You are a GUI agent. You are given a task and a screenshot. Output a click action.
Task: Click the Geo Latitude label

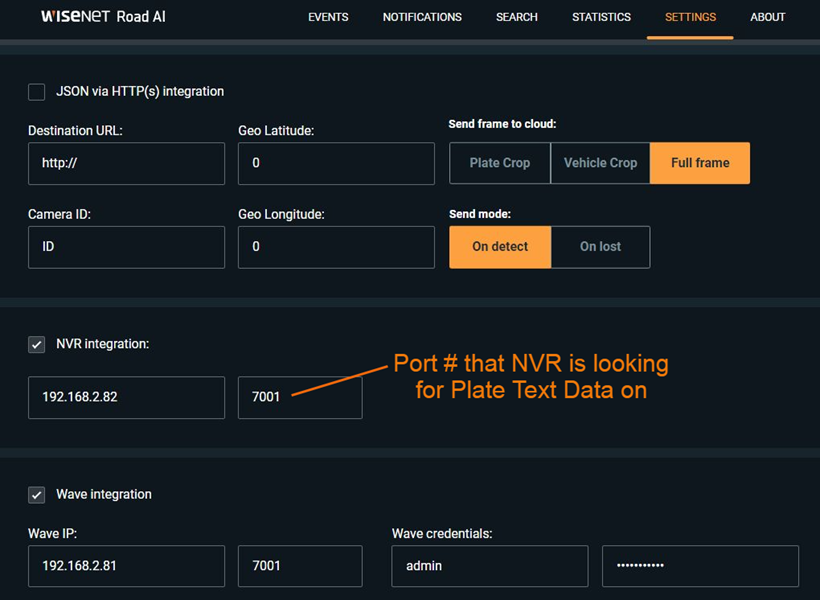pos(276,131)
